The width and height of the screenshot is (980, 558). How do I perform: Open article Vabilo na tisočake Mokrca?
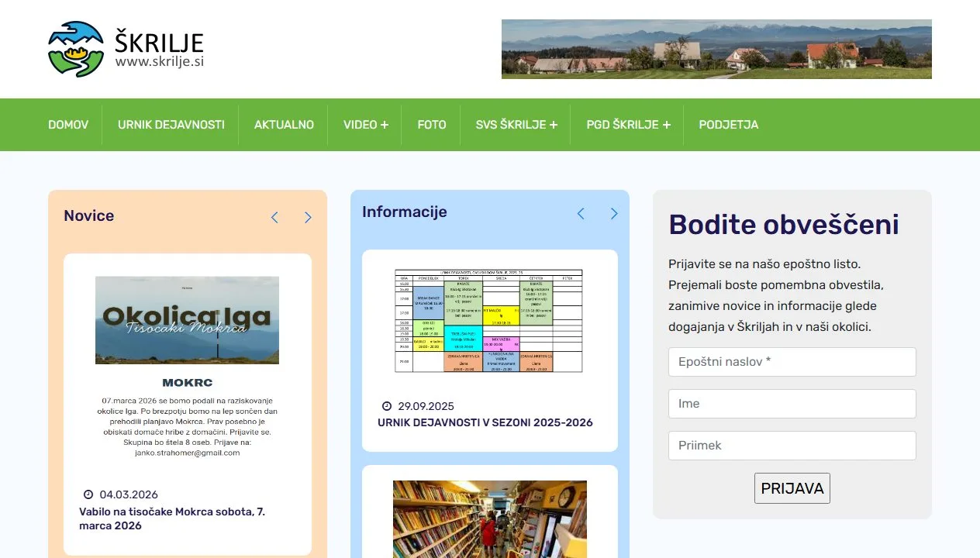(172, 518)
